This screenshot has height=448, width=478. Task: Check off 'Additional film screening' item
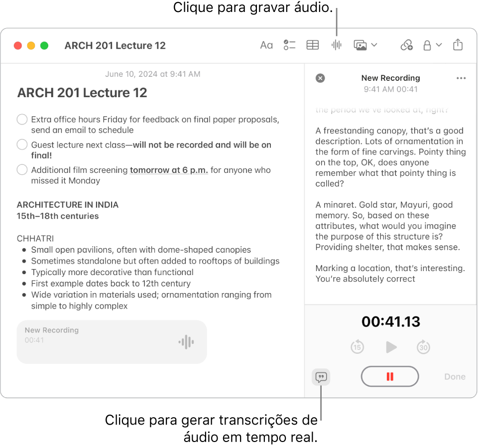(22, 169)
